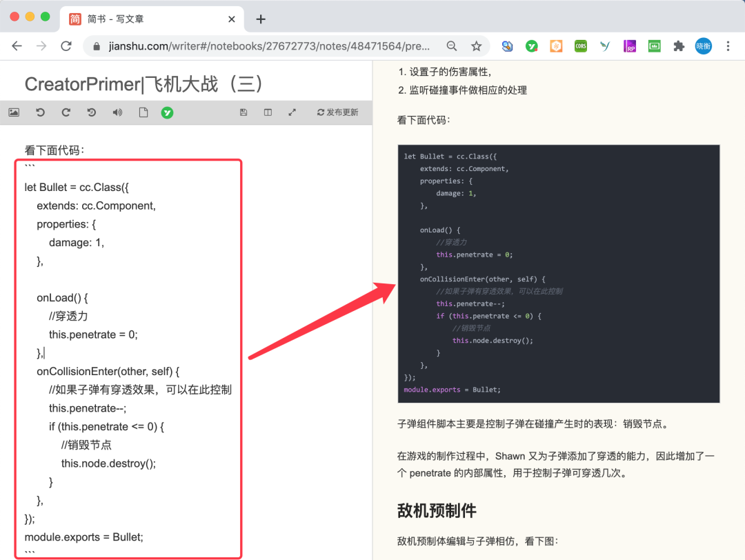745x560 pixels.
Task: Click the 敌机预制件 heading in preview
Action: (437, 510)
